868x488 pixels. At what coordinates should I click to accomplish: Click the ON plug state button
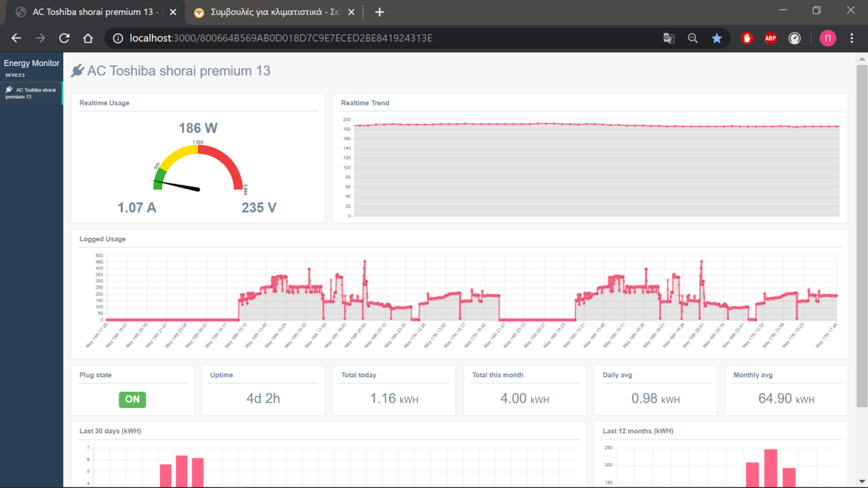(x=132, y=399)
